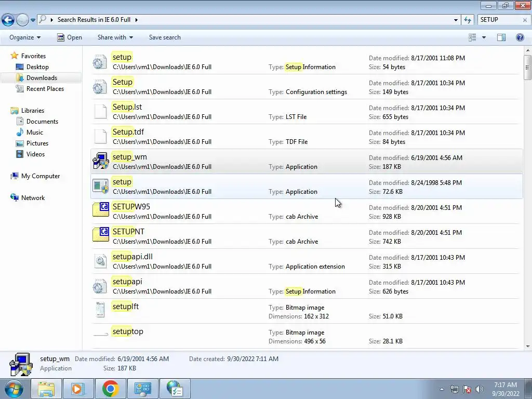532x399 pixels.
Task: Open the Music library
Action: 35,132
